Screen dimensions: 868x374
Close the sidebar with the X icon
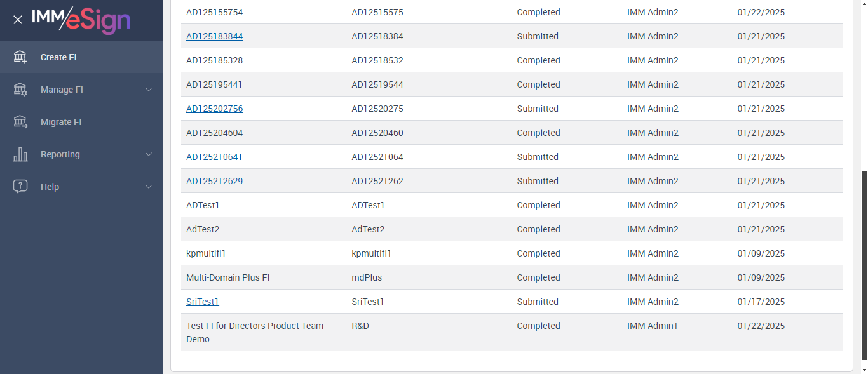[18, 20]
